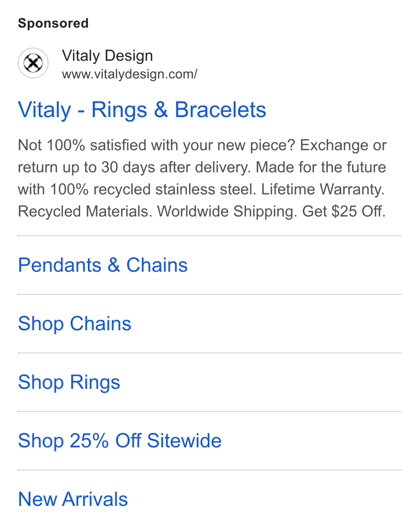Open the Vitaly - Rings & Bracelets headline
The height and width of the screenshot is (528, 420).
pos(142,110)
